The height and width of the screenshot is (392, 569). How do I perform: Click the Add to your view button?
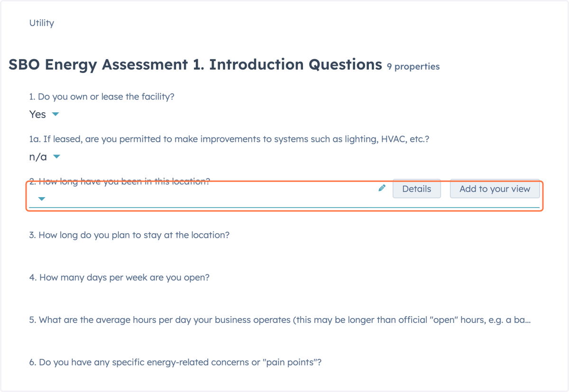[x=495, y=189]
